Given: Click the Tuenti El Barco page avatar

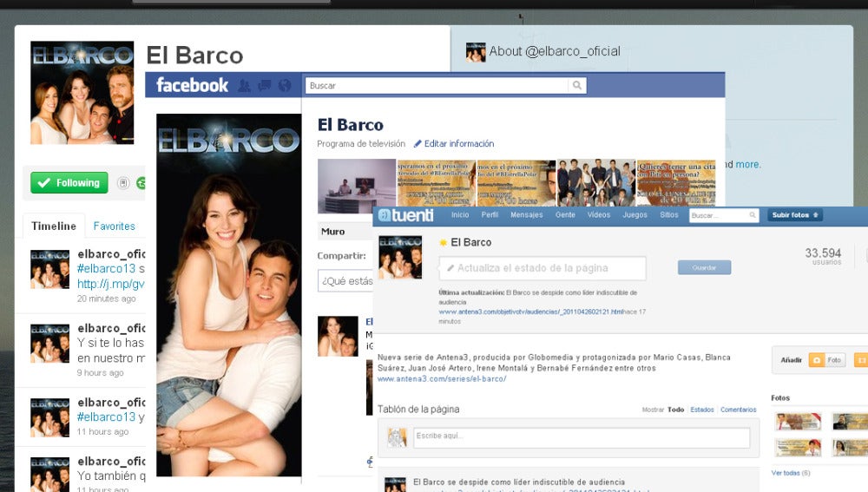Looking at the screenshot, I should (400, 257).
